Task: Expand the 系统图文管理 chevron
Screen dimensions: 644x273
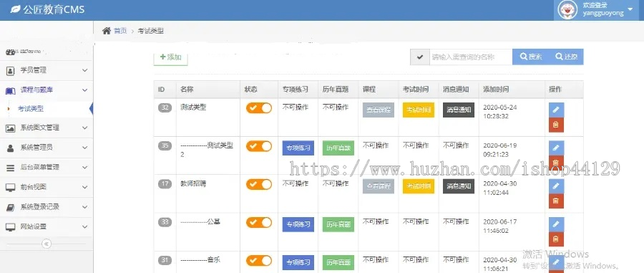Action: click(x=84, y=128)
